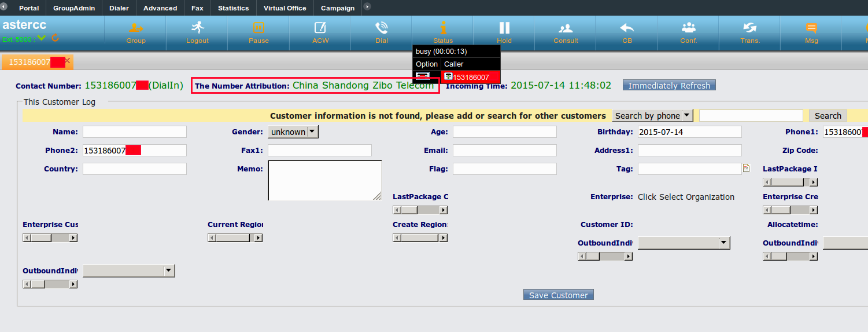868x333 pixels.
Task: Click the Immediately Refresh button
Action: click(669, 86)
